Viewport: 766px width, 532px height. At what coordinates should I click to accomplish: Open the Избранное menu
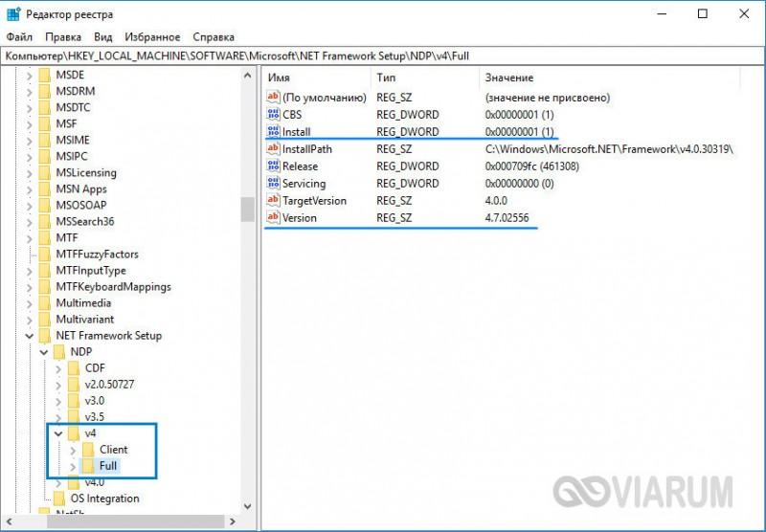pos(152,37)
